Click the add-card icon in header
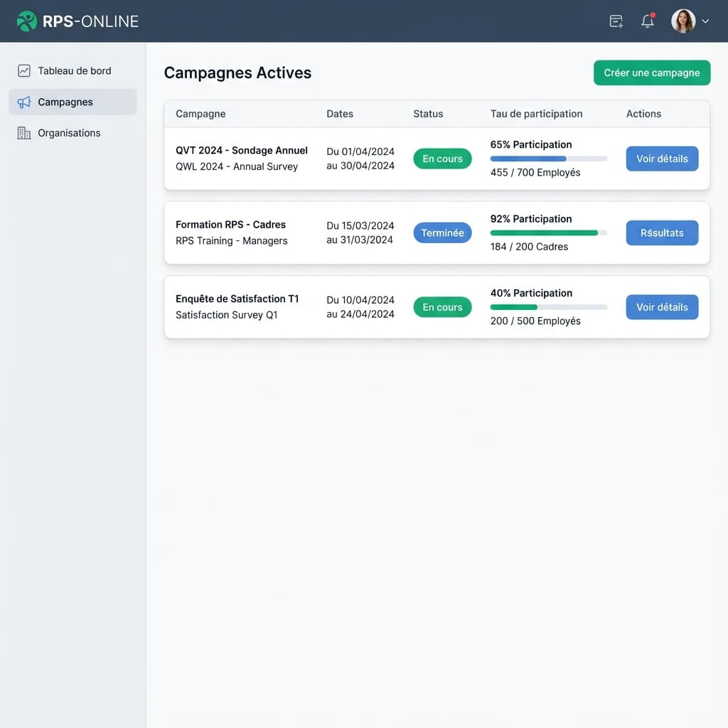Image resolution: width=728 pixels, height=728 pixels. 616,21
